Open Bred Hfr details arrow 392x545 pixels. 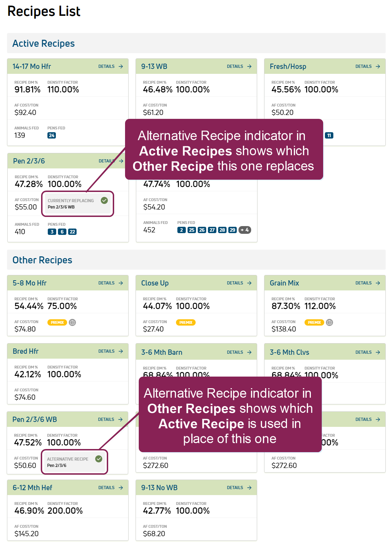[x=121, y=351]
